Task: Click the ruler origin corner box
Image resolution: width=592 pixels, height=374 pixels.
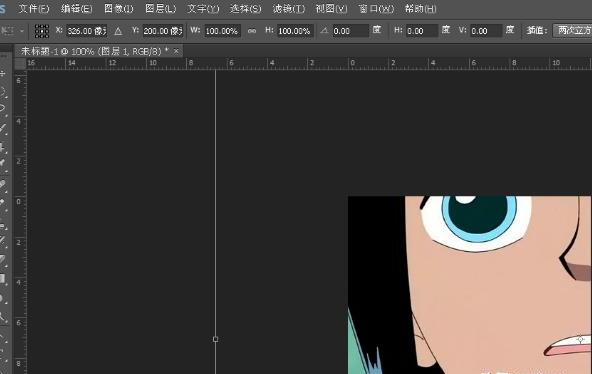Action: (20, 63)
